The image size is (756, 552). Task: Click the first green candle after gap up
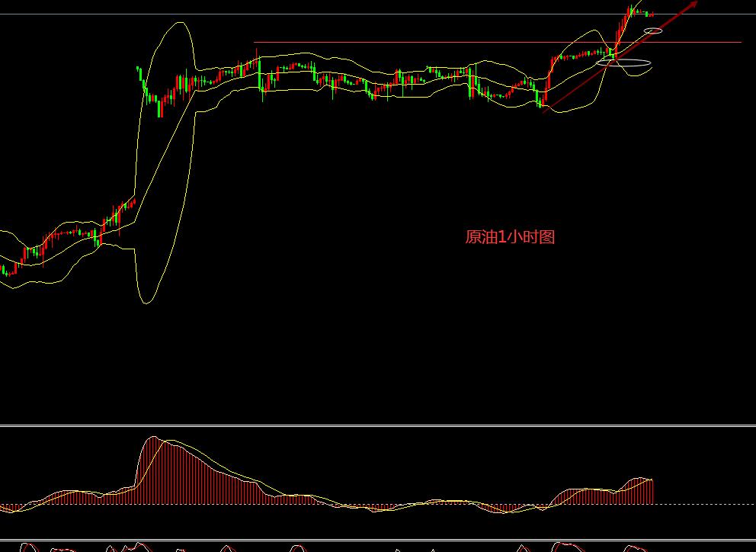click(139, 72)
